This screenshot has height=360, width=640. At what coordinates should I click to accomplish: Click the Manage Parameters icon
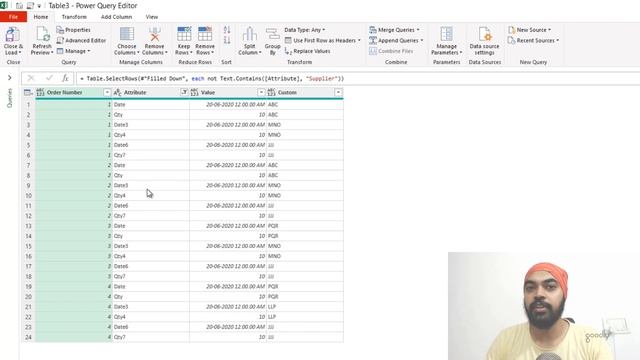447,34
